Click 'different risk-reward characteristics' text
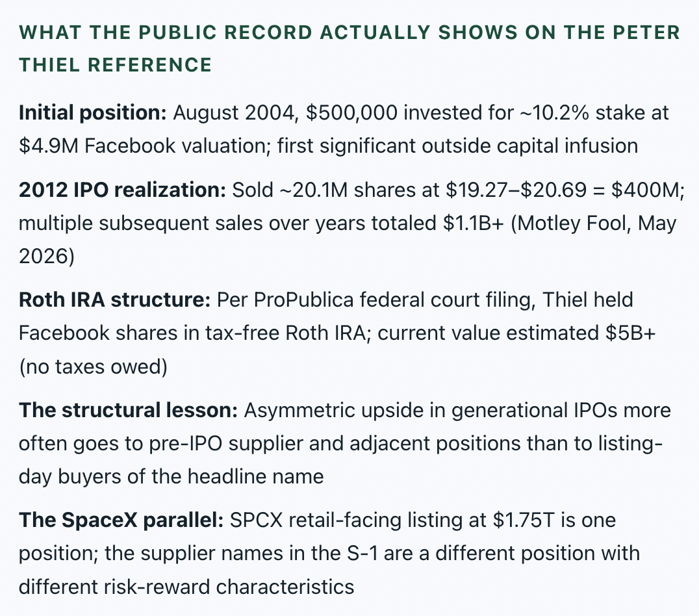Image resolution: width=699 pixels, height=616 pixels. coord(186,587)
